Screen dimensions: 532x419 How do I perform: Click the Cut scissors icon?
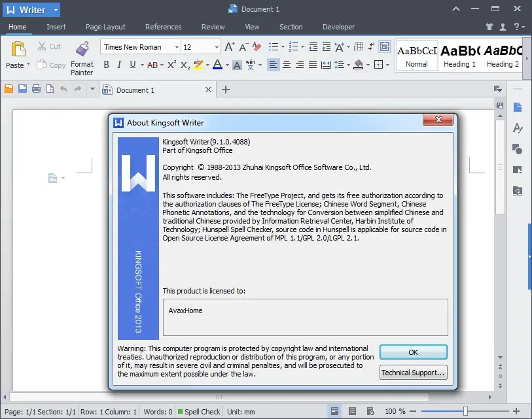[x=42, y=46]
